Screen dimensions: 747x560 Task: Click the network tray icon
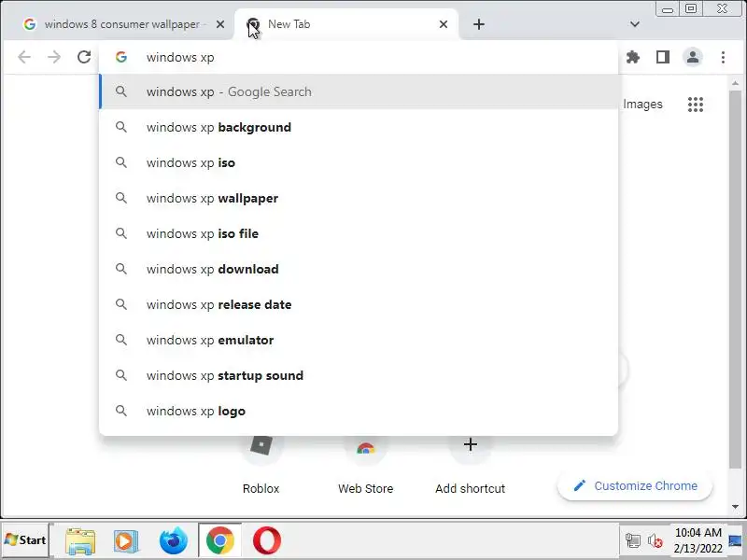click(x=633, y=541)
